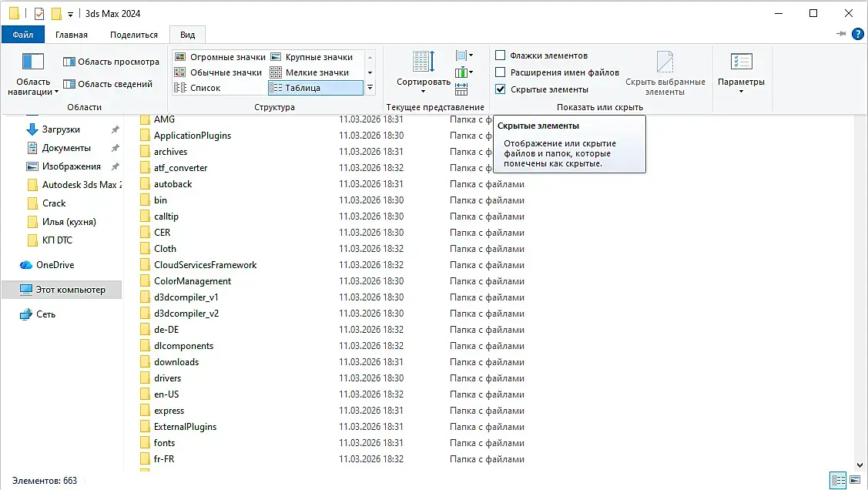Toggle Область просмотра preview pane
The height and width of the screenshot is (490, 868).
click(111, 62)
